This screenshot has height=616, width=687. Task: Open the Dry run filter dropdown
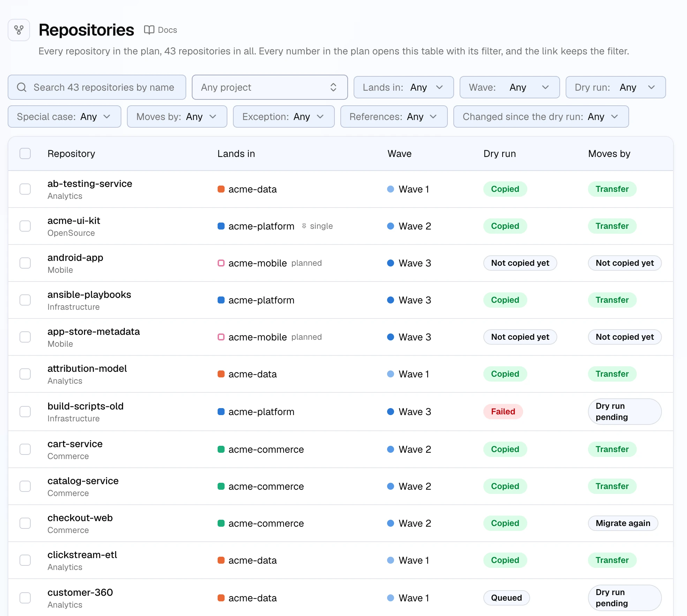pyautogui.click(x=616, y=87)
